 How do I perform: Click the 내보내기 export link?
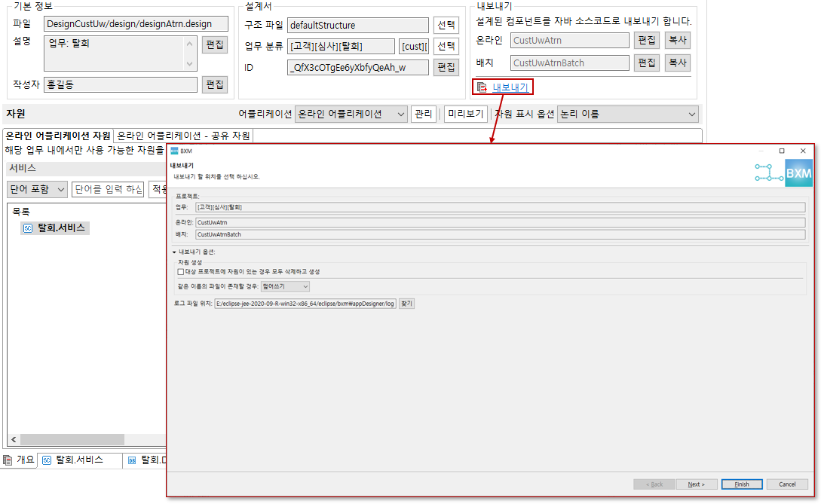(x=510, y=87)
